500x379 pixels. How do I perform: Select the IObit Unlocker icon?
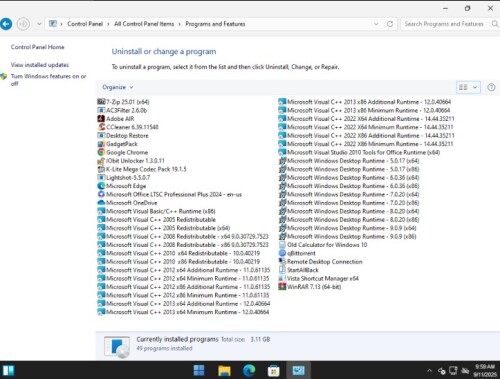point(101,161)
